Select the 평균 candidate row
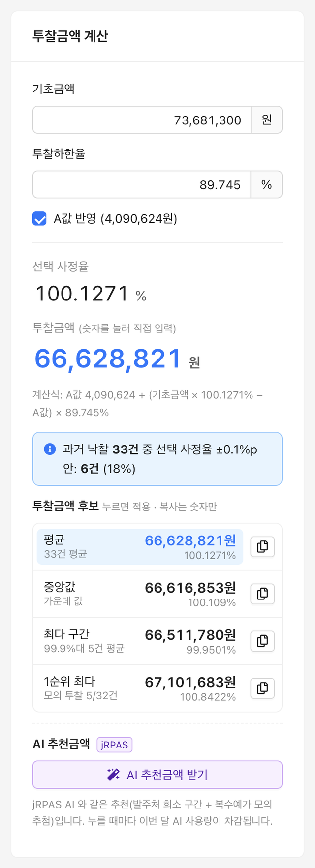The image size is (315, 868). point(140,547)
